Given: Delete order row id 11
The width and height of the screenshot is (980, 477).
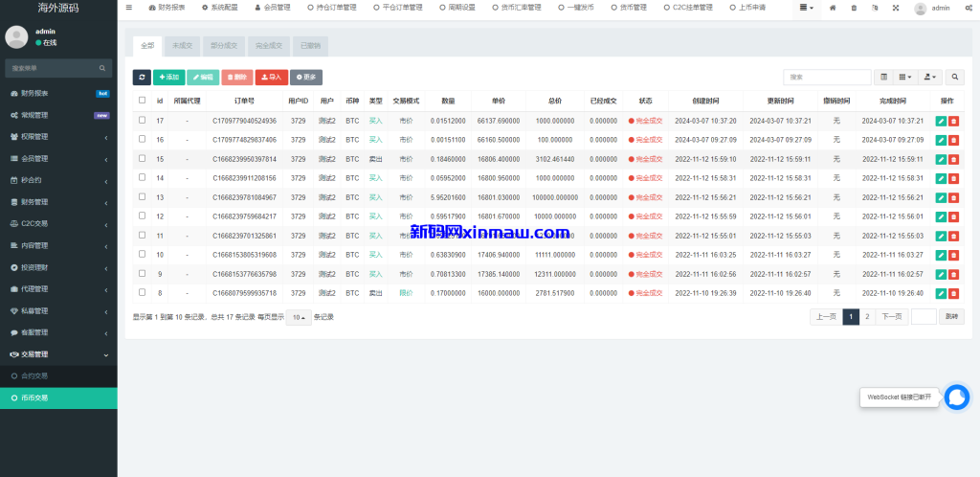Looking at the screenshot, I should coord(953,237).
